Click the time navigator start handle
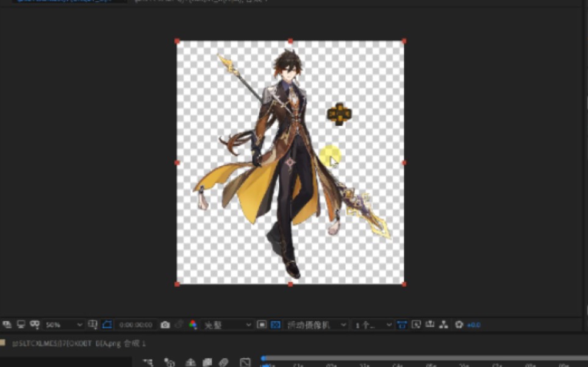The width and height of the screenshot is (588, 367). (x=264, y=358)
